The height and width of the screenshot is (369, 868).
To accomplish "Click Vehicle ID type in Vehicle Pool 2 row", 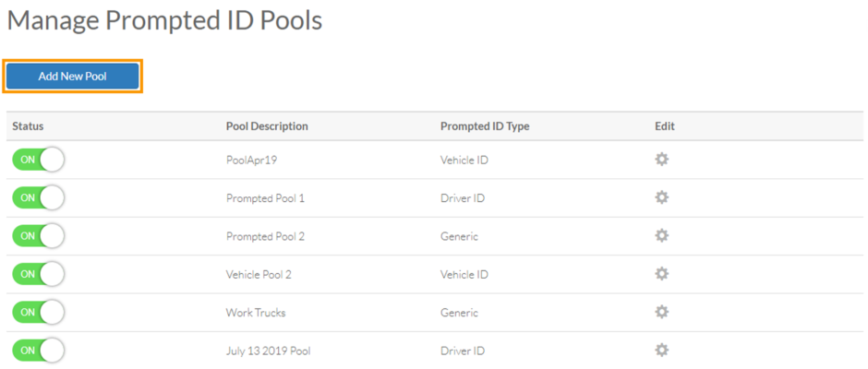I will (464, 274).
